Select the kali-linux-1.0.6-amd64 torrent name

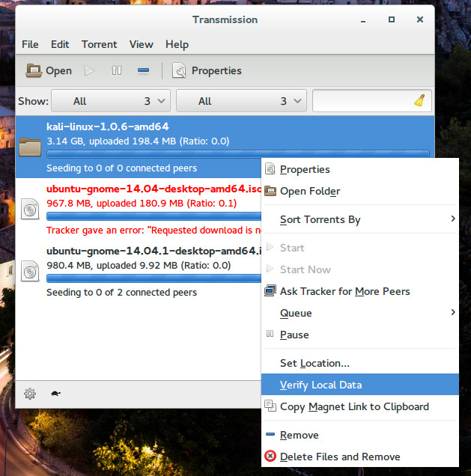(108, 126)
